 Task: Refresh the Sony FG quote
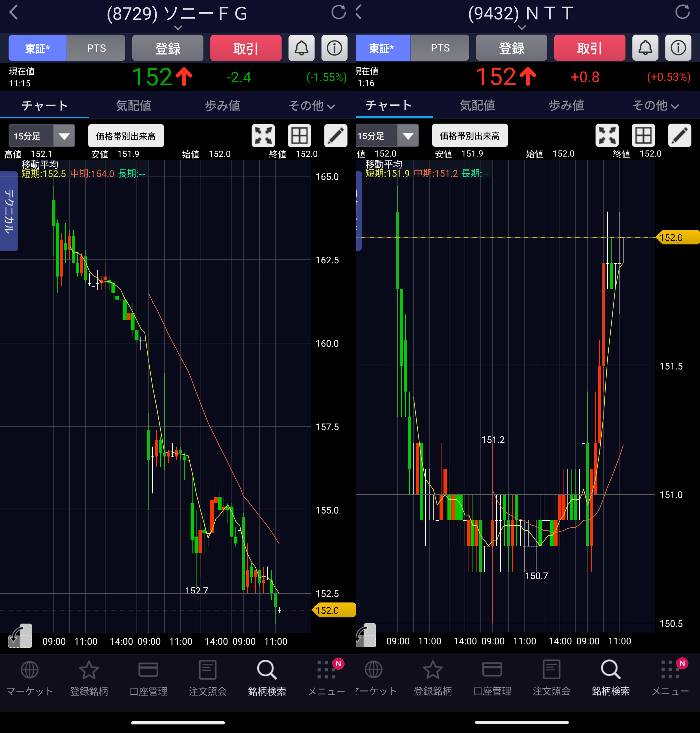(x=338, y=12)
